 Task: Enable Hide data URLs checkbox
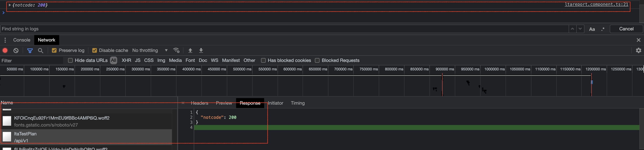(x=70, y=61)
